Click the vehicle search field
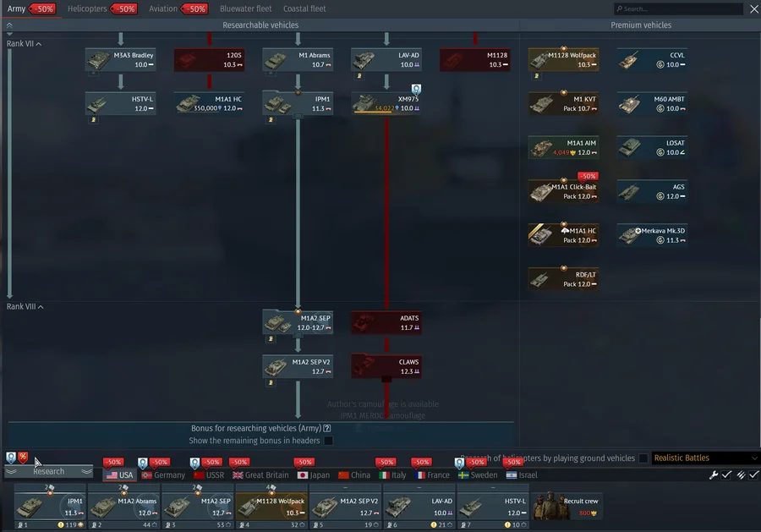761x532 pixels. pyautogui.click(x=676, y=8)
